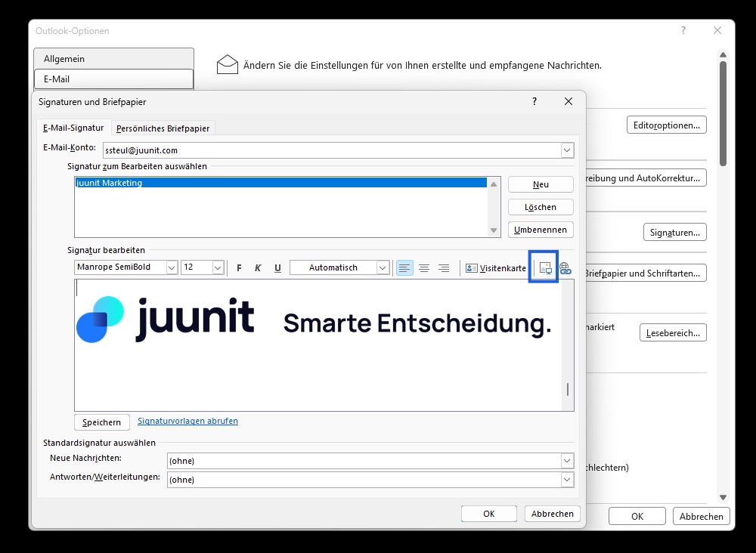This screenshot has height=553, width=756.
Task: Click the Neu signature button
Action: point(541,184)
